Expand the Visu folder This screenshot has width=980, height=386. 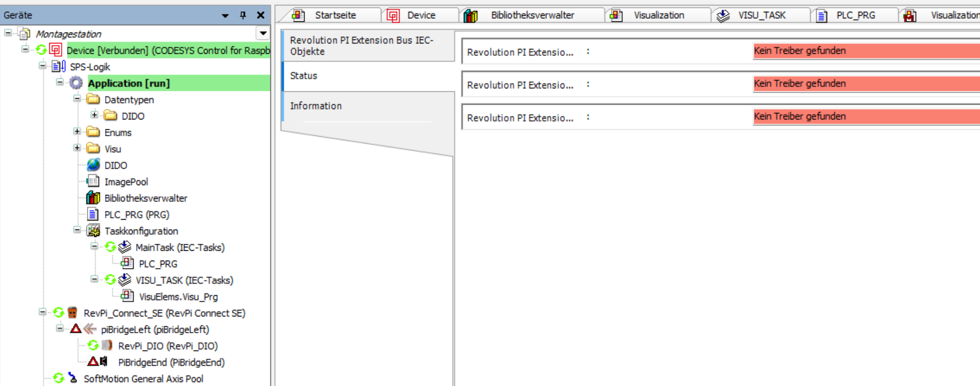click(77, 148)
